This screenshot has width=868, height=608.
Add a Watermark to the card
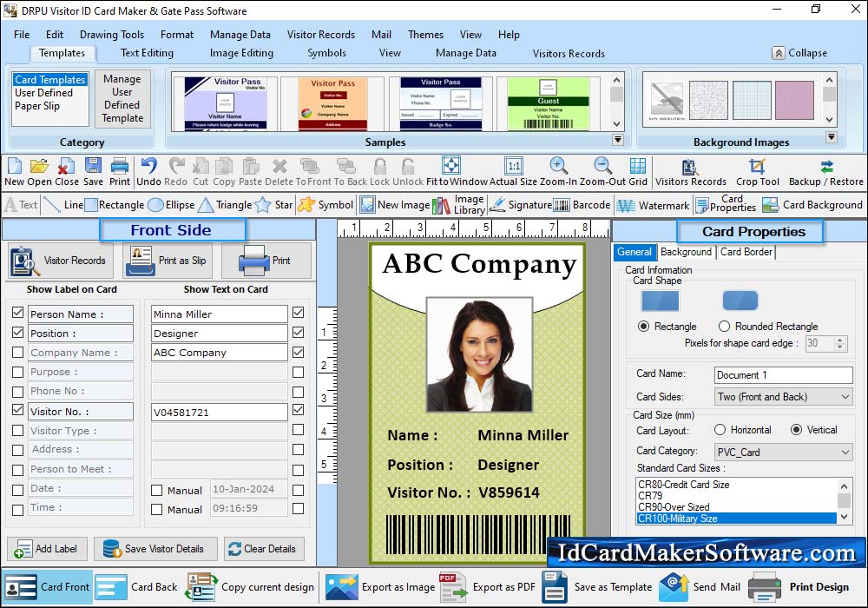pos(654,206)
